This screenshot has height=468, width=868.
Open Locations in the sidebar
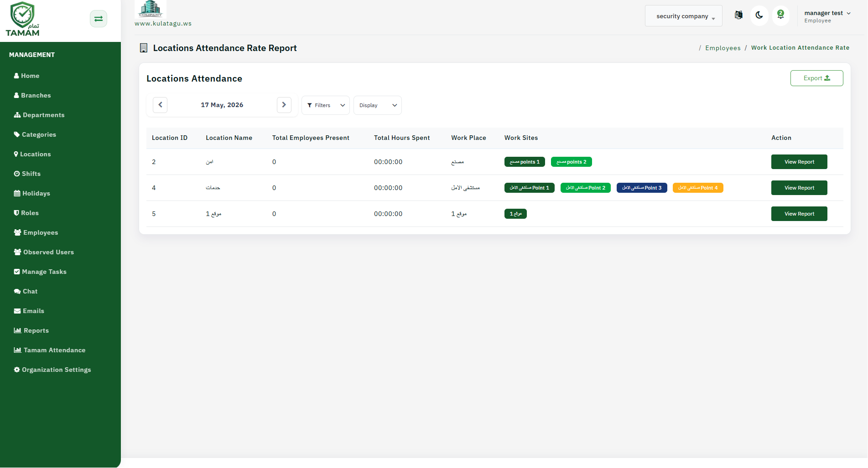(x=32, y=154)
